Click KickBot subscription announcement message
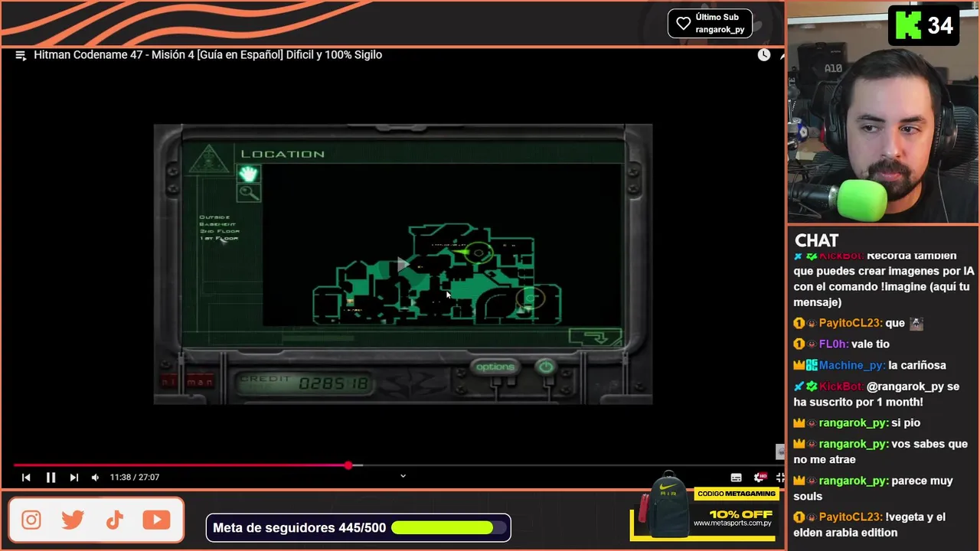The image size is (980, 551). click(876, 394)
